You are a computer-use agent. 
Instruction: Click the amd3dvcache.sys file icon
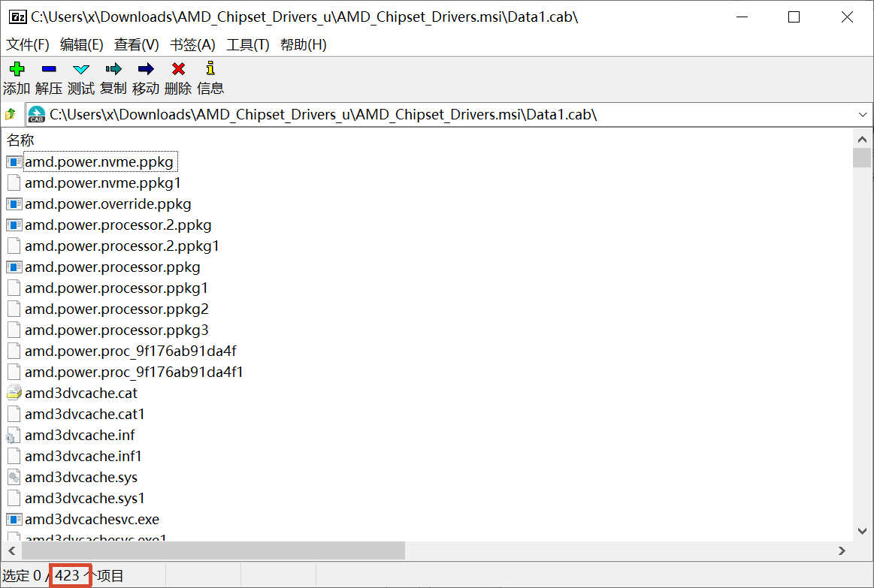(x=14, y=477)
